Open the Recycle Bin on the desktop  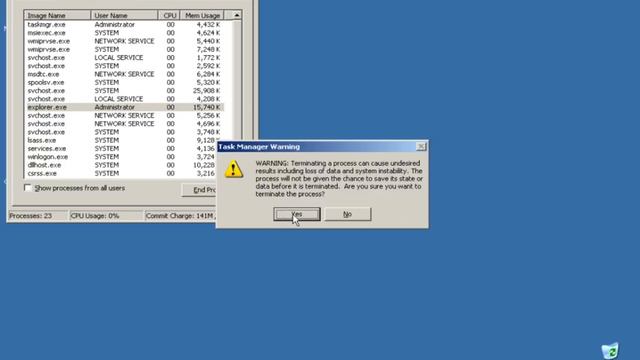610,351
